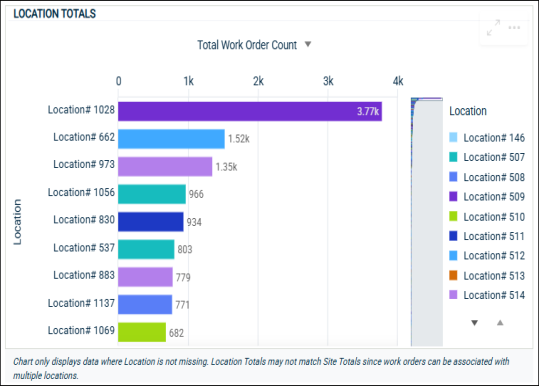The width and height of the screenshot is (539, 386).
Task: Click the chart's vertical scrollbar minimap
Action: point(427,222)
